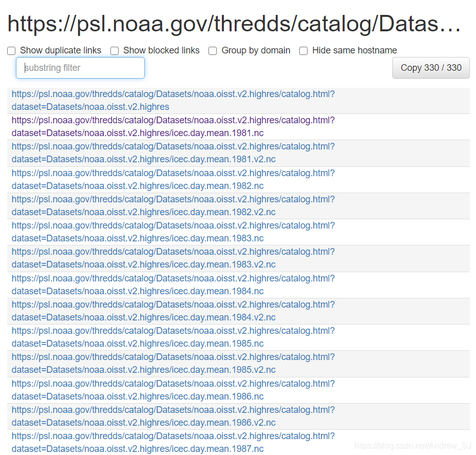The width and height of the screenshot is (476, 455).
Task: Open the icec.day.mean.1987.nc link
Action: tap(173, 442)
